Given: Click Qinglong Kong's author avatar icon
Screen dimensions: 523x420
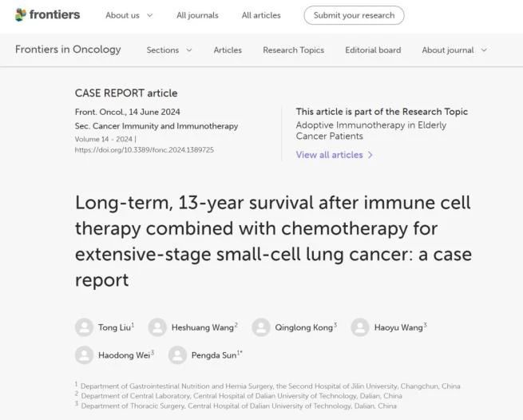Looking at the screenshot, I should (x=261, y=327).
